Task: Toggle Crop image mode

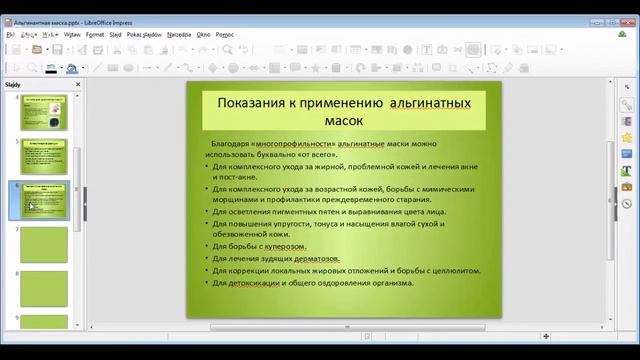Action: 452,68
